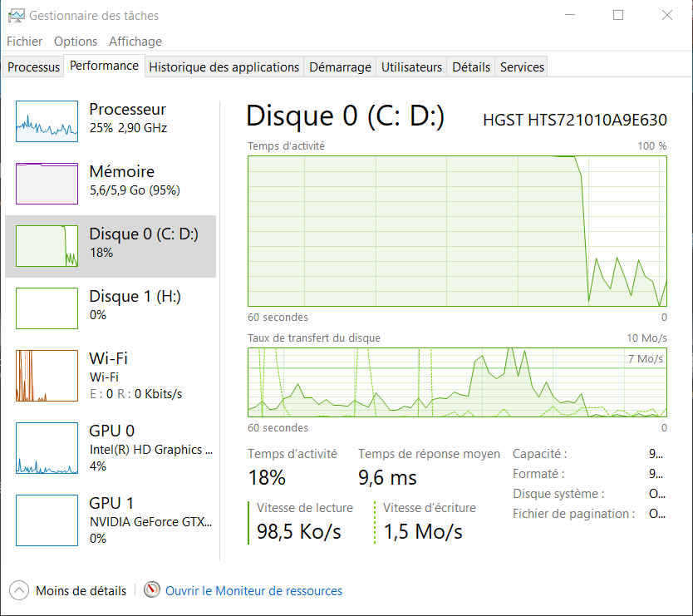Click Ouvrir le Moniteur de ressources link
The image size is (693, 616).
(253, 591)
